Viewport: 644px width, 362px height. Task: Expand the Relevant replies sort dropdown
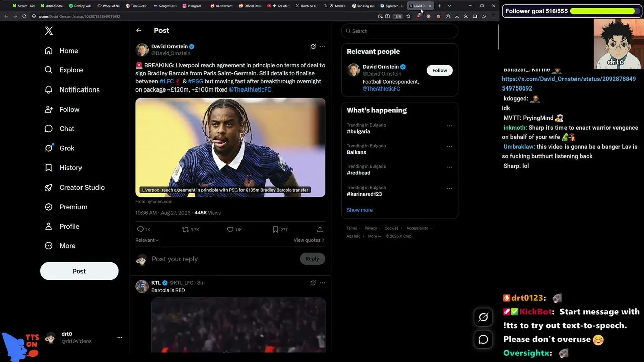pyautogui.click(x=147, y=240)
